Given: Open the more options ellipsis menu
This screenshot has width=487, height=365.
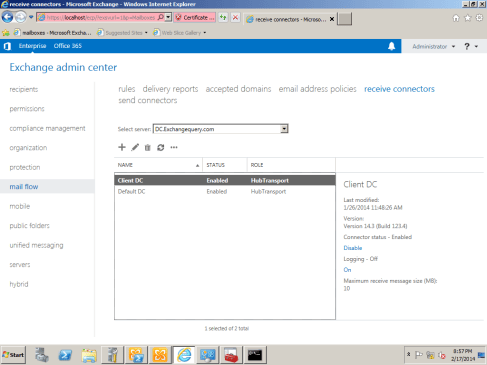Looking at the screenshot, I should coord(174,147).
